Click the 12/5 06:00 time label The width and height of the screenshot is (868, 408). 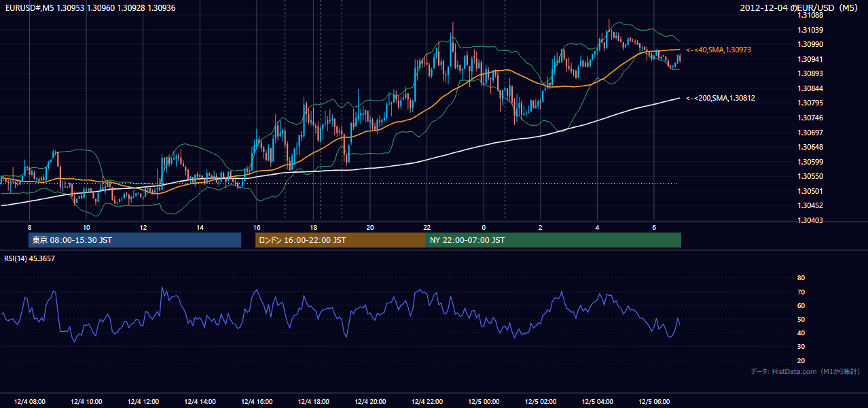pyautogui.click(x=654, y=402)
